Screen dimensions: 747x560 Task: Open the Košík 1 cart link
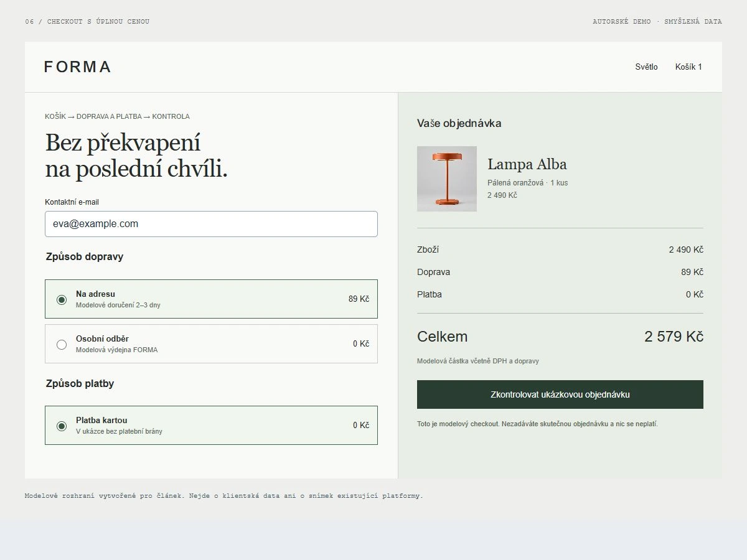[688, 67]
